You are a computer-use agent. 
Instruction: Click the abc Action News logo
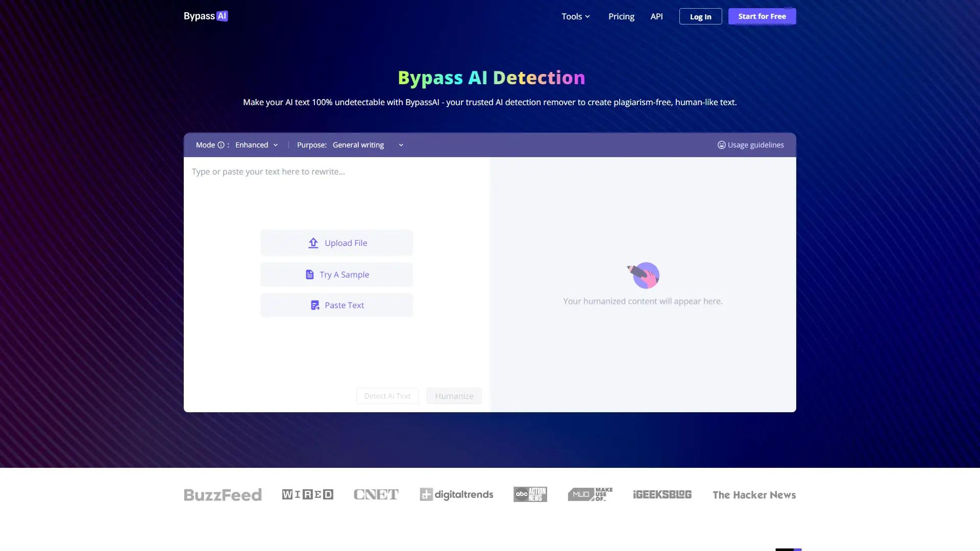click(530, 494)
